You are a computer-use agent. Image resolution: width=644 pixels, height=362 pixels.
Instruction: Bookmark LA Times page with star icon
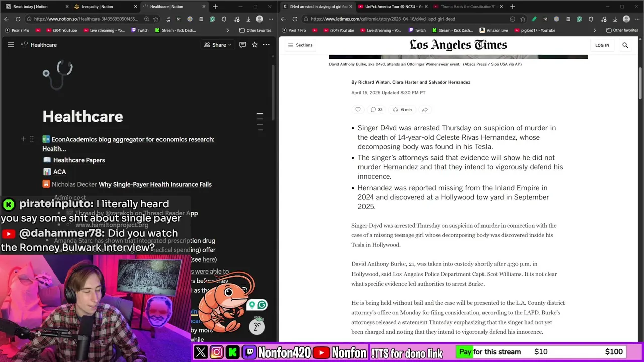coord(523,19)
